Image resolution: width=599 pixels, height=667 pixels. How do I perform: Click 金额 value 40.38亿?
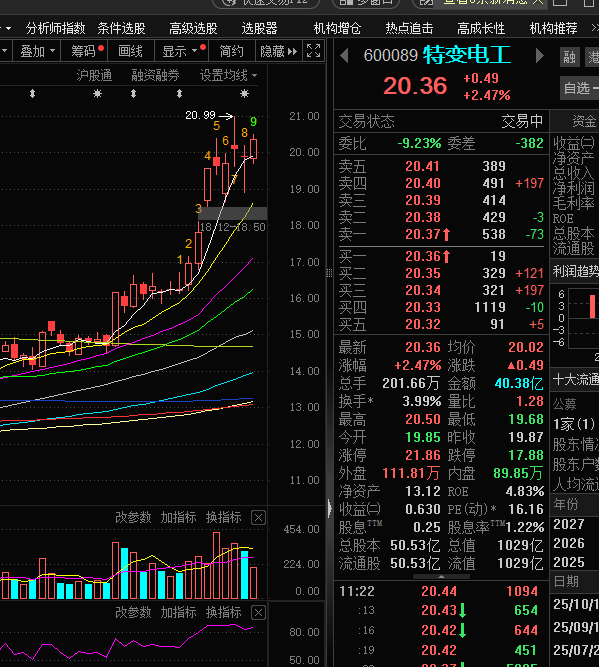[519, 384]
